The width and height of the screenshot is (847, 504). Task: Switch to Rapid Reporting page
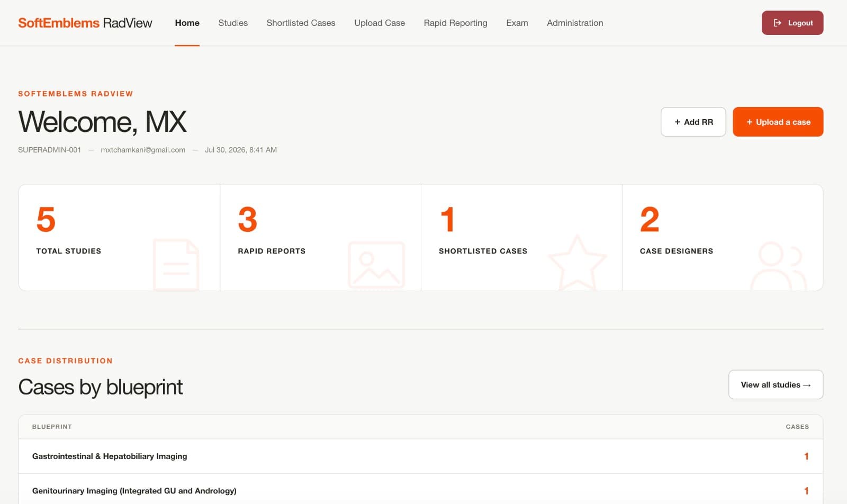tap(455, 23)
